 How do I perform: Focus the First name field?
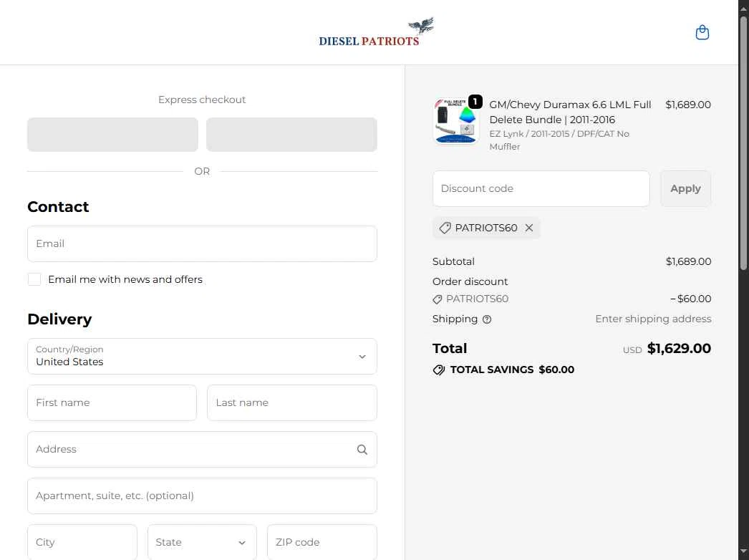(x=112, y=402)
